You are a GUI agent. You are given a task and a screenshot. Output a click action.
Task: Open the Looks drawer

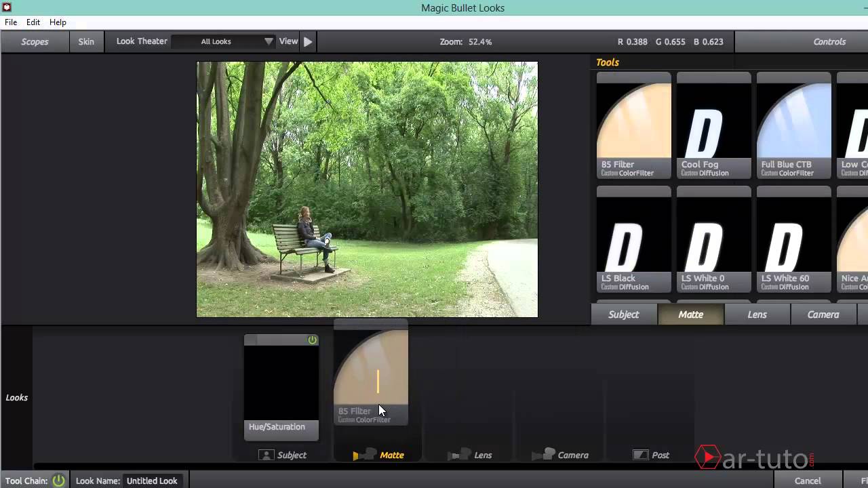pyautogui.click(x=16, y=398)
